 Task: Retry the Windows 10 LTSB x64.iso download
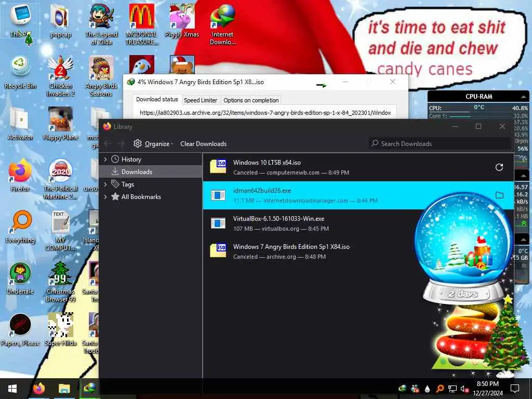(x=499, y=167)
